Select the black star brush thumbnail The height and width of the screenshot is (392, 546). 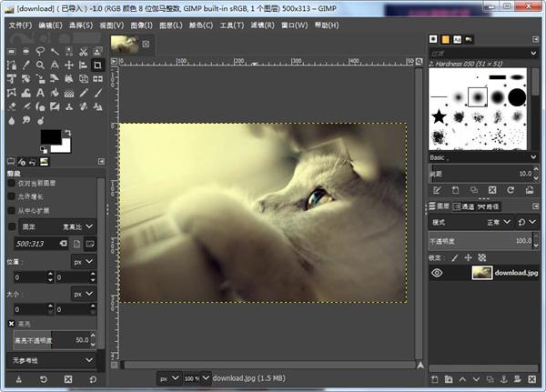(x=439, y=116)
